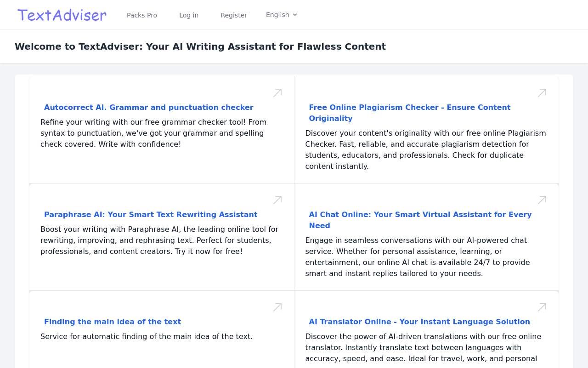The width and height of the screenshot is (588, 368).
Task: Click the arrow icon on Autocorrect AI card
Action: point(277,93)
